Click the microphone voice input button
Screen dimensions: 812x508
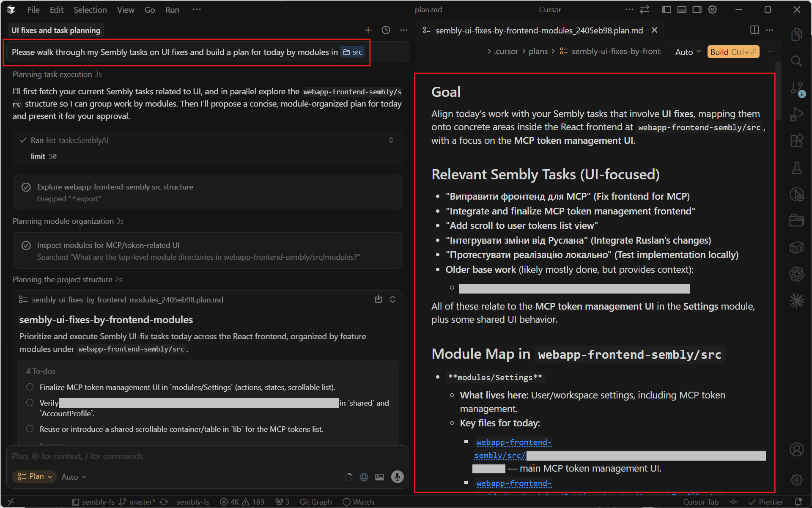(x=397, y=477)
